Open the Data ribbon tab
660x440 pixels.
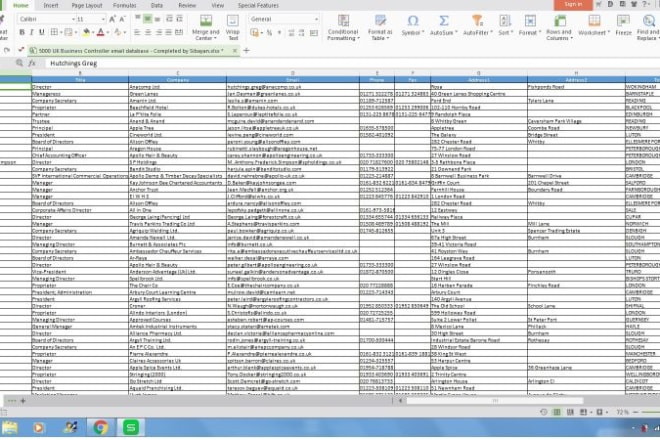(157, 5)
